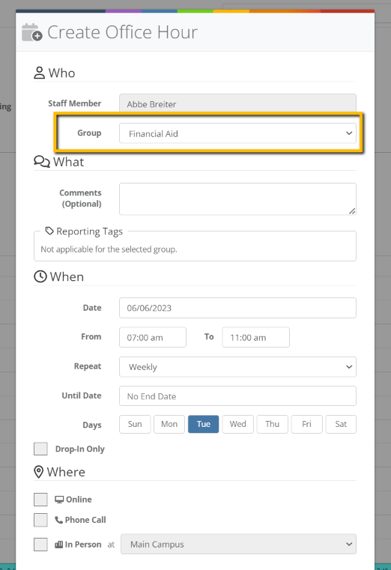Screen dimensions: 391x570
Task: Click the Date field showing 06/06/2023
Action: click(238, 308)
